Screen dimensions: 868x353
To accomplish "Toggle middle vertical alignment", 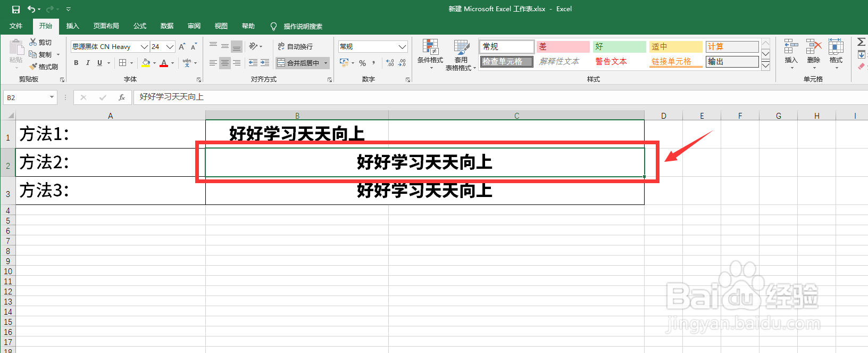I will click(225, 46).
